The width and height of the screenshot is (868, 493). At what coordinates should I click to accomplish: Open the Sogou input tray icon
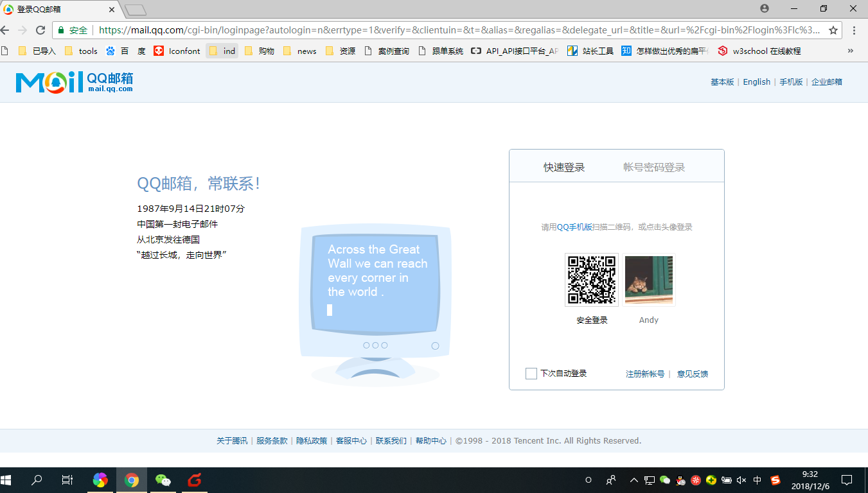coord(775,480)
